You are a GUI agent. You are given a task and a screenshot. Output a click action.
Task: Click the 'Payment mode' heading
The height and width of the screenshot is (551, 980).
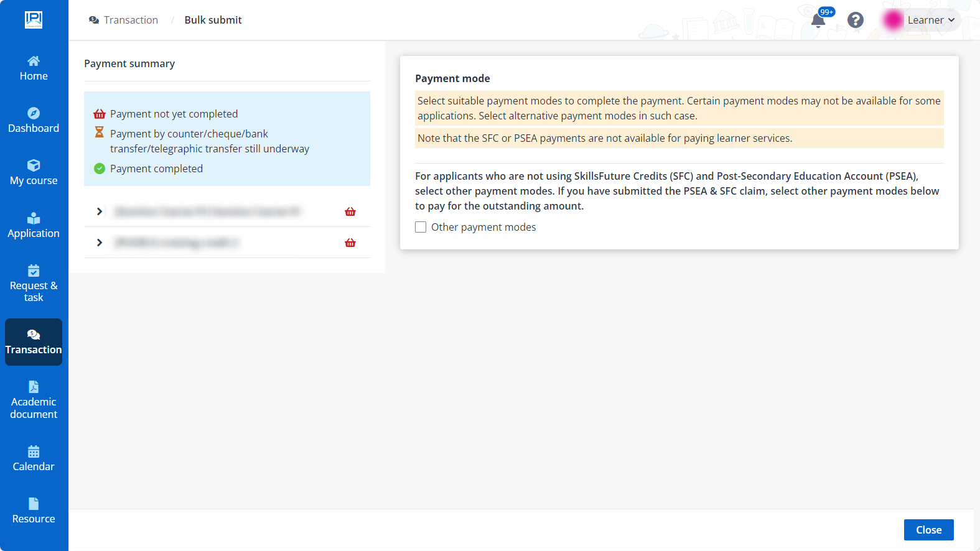click(x=452, y=78)
